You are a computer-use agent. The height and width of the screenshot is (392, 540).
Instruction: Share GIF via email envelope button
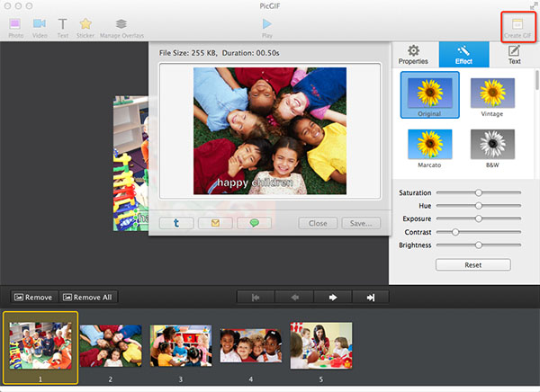(x=215, y=223)
